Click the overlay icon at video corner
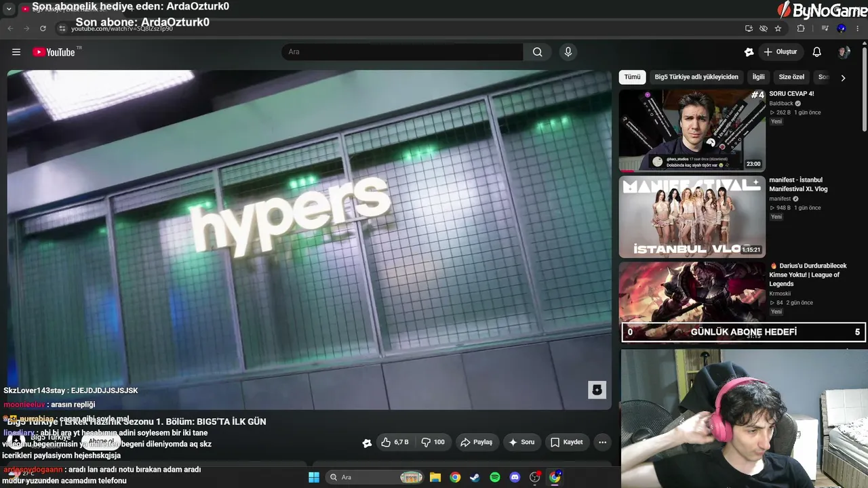This screenshot has width=868, height=488. coord(597,390)
